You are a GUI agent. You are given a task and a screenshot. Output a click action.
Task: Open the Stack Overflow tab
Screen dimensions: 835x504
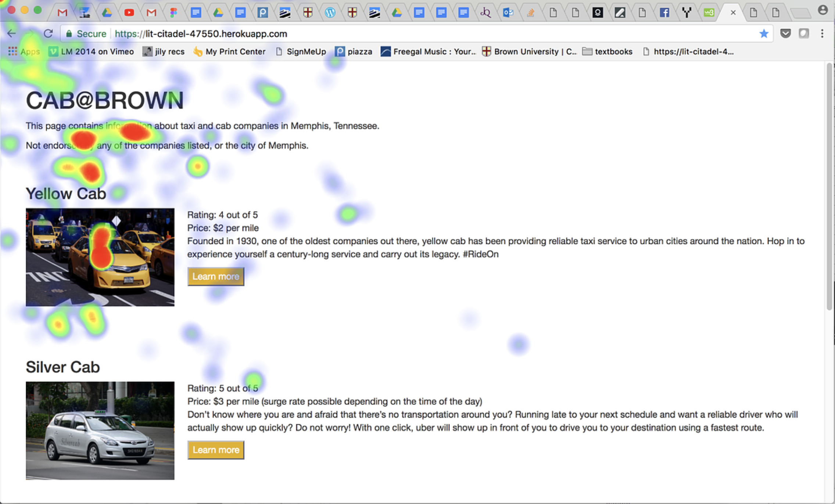click(x=530, y=12)
